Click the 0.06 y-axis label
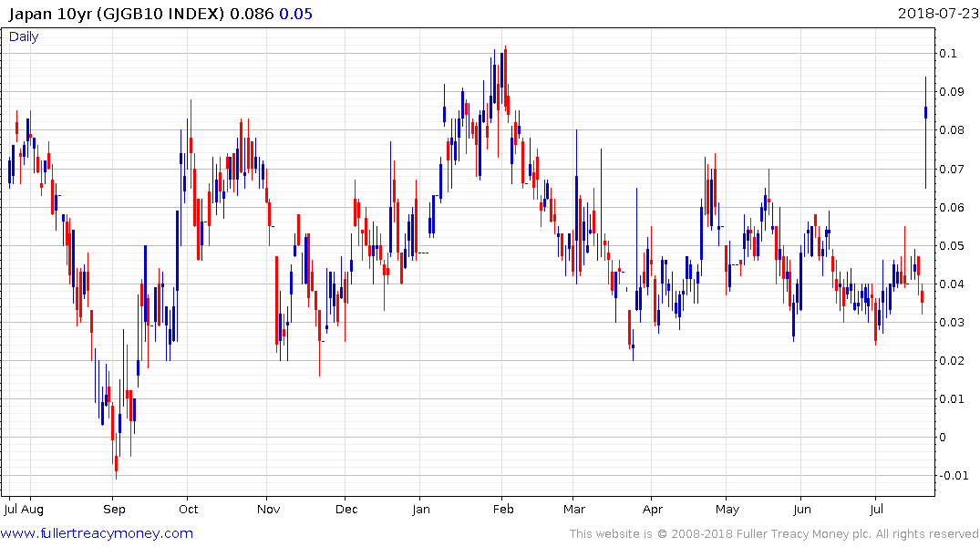 951,207
